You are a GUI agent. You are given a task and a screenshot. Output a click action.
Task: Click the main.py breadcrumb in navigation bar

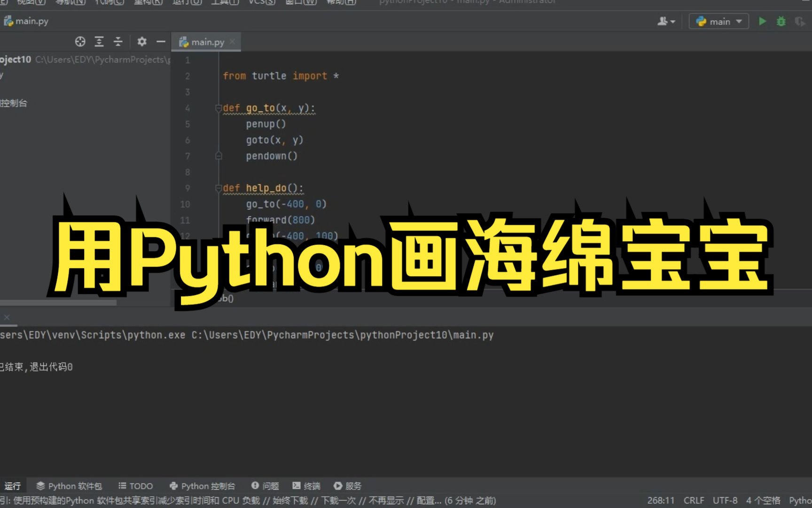26,21
